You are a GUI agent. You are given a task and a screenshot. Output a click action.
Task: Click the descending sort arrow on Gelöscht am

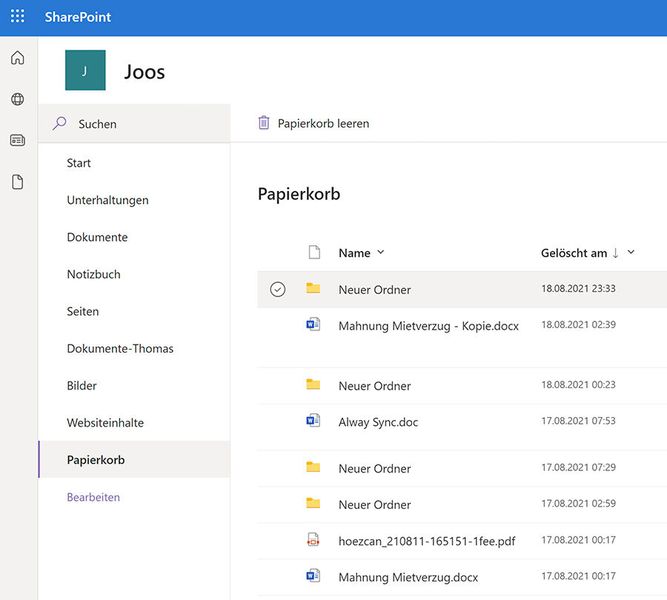point(615,253)
